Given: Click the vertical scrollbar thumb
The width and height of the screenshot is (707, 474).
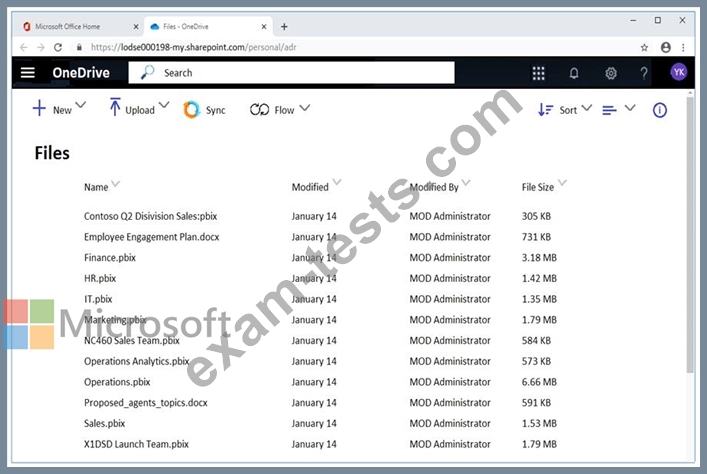Looking at the screenshot, I should [x=689, y=235].
